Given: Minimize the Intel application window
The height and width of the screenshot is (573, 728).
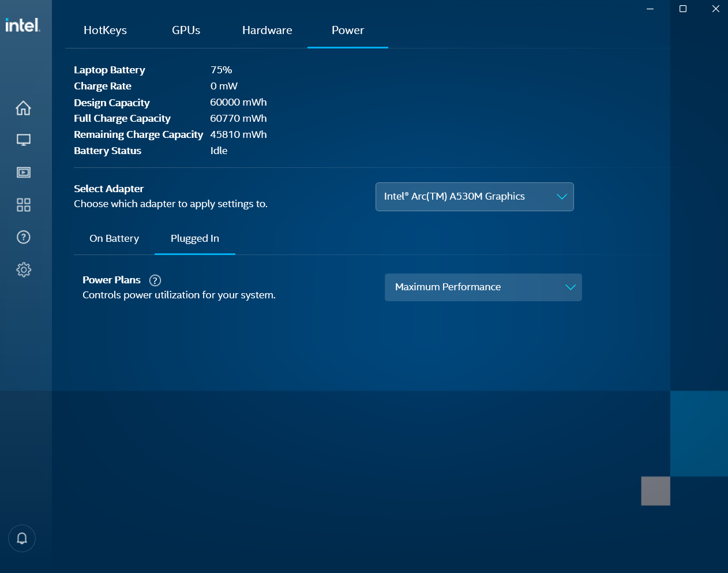Looking at the screenshot, I should click(650, 9).
